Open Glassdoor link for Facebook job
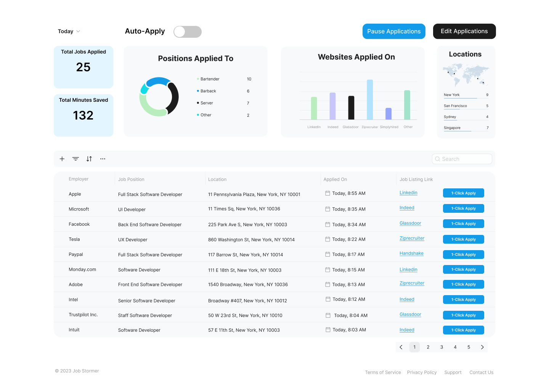The width and height of the screenshot is (549, 392). point(410,223)
